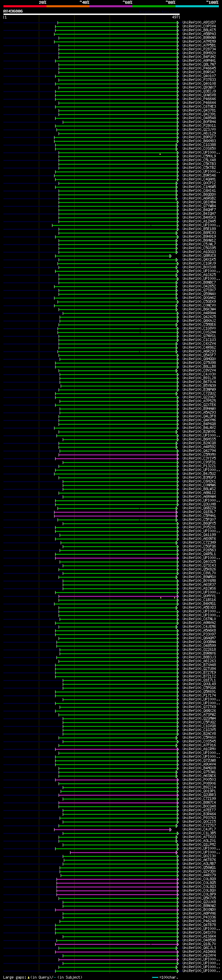Click the orange ~40% identity legend segment
The width and height of the screenshot is (222, 980).
tap(68, 7)
